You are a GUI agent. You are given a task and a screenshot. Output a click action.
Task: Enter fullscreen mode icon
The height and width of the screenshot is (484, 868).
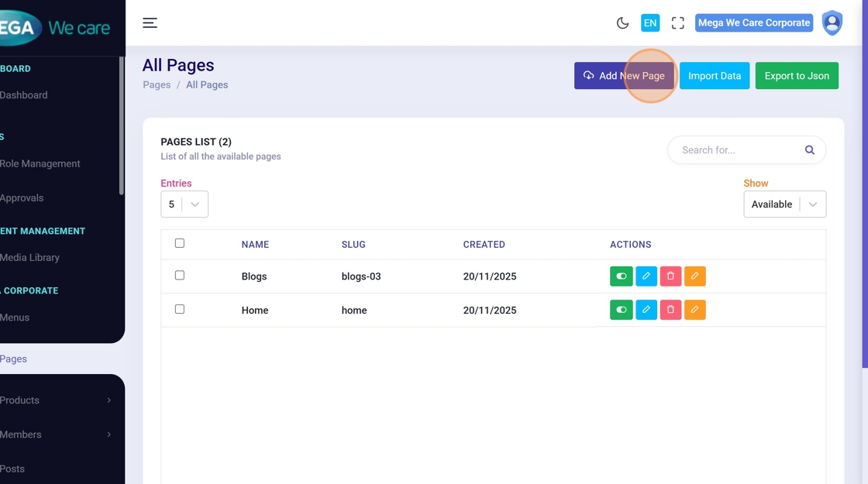[x=677, y=23]
